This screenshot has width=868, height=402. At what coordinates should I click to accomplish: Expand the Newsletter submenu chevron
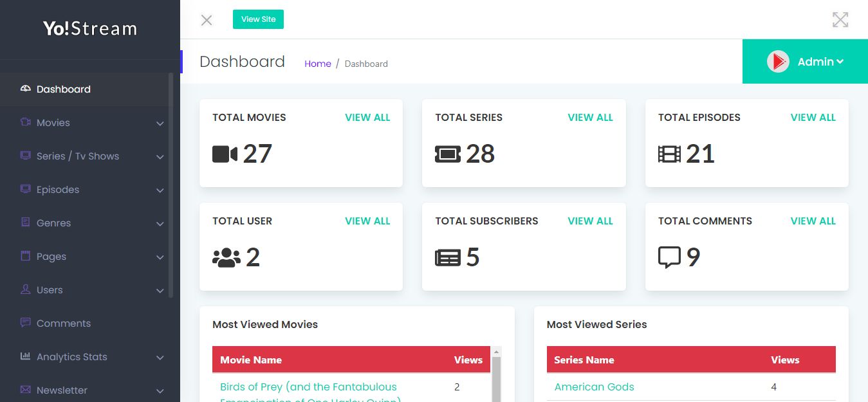click(160, 391)
